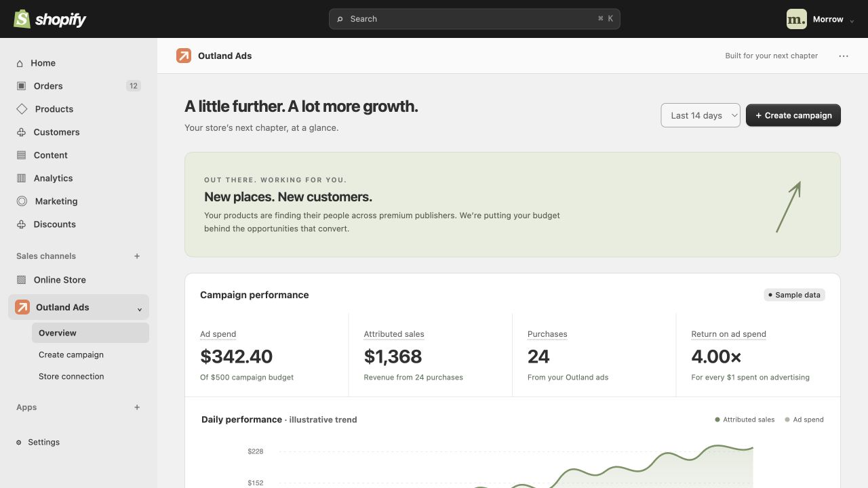Image resolution: width=868 pixels, height=488 pixels.
Task: Click the Online Store icon
Action: click(x=21, y=280)
